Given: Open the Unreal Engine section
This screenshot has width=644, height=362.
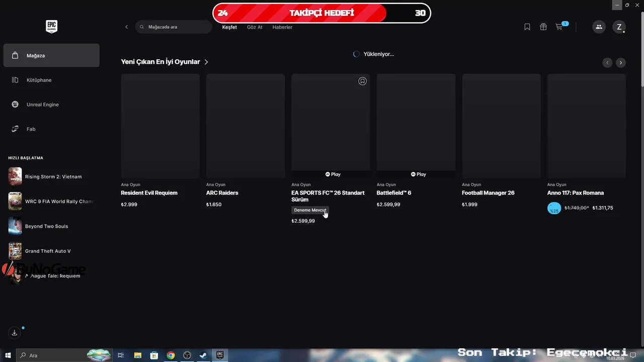Looking at the screenshot, I should pos(51,105).
